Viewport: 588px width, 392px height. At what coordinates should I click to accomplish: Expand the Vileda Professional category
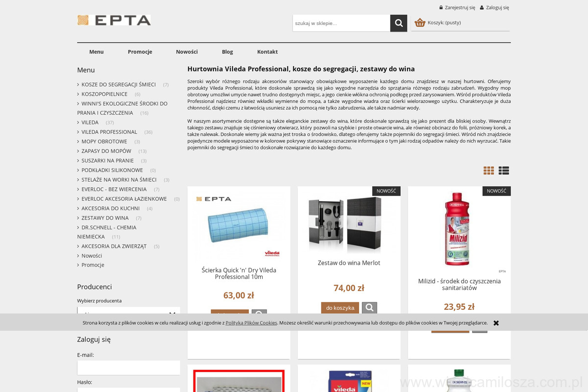[x=109, y=132]
